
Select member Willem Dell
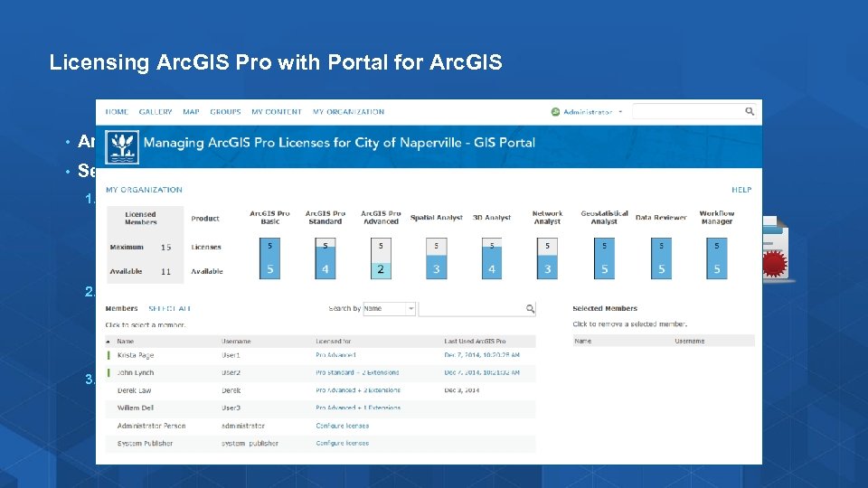pos(135,408)
